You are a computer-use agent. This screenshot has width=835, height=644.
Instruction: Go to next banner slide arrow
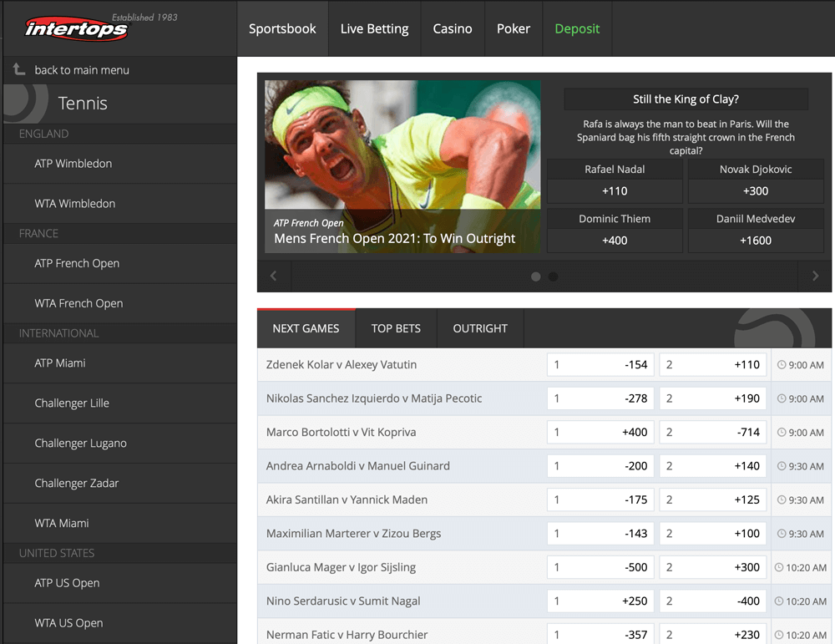click(815, 276)
